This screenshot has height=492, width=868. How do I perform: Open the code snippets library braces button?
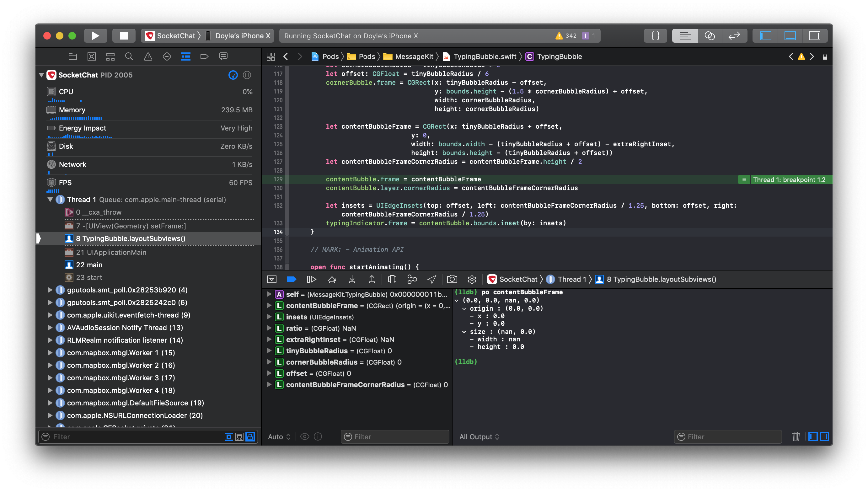[x=655, y=36]
